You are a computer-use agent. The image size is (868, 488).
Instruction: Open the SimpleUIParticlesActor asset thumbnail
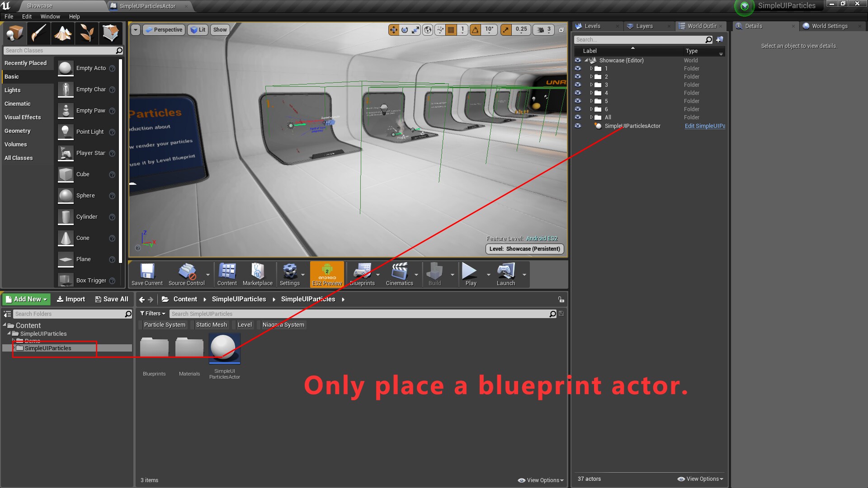pos(224,348)
